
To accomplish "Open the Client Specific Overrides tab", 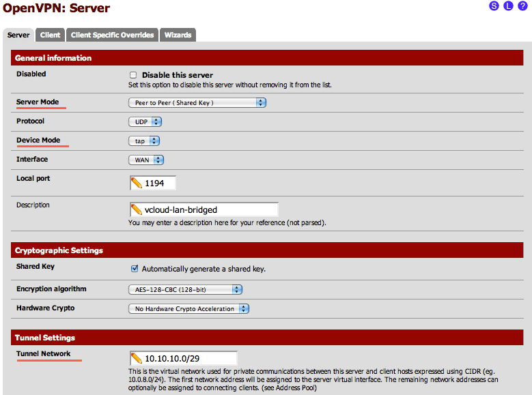I will (112, 35).
